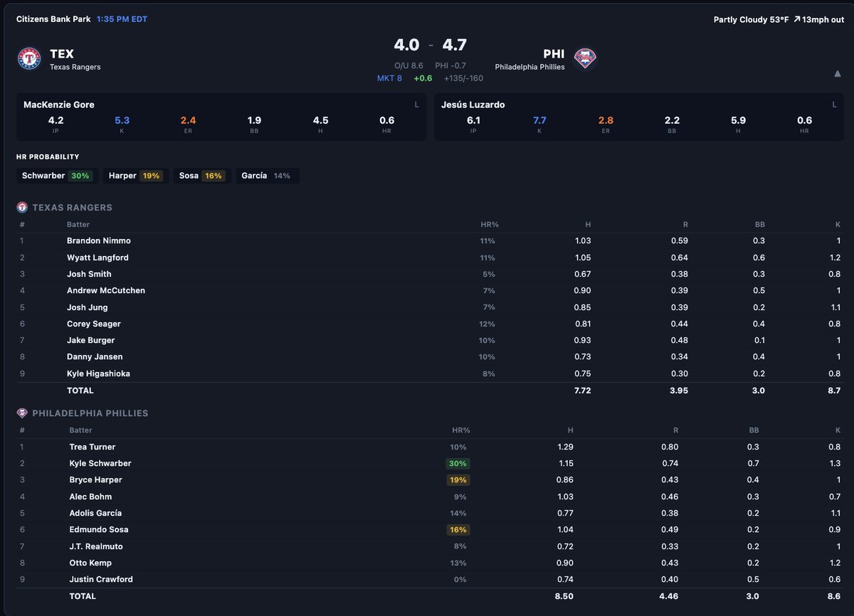Select Trea Turner batter row

point(431,447)
